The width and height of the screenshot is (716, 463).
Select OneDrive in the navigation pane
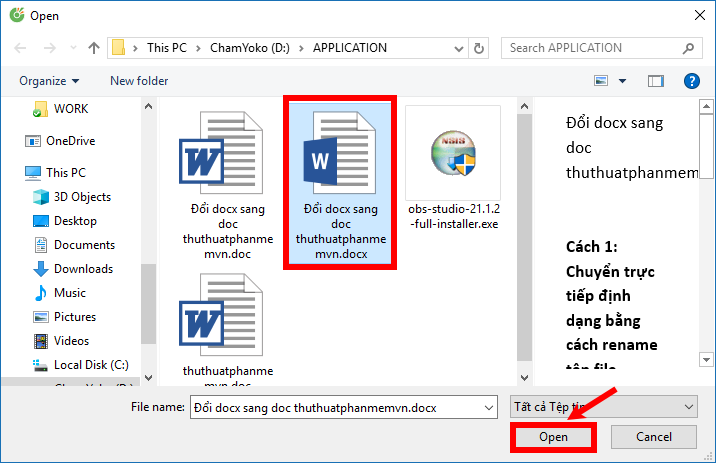pos(70,141)
